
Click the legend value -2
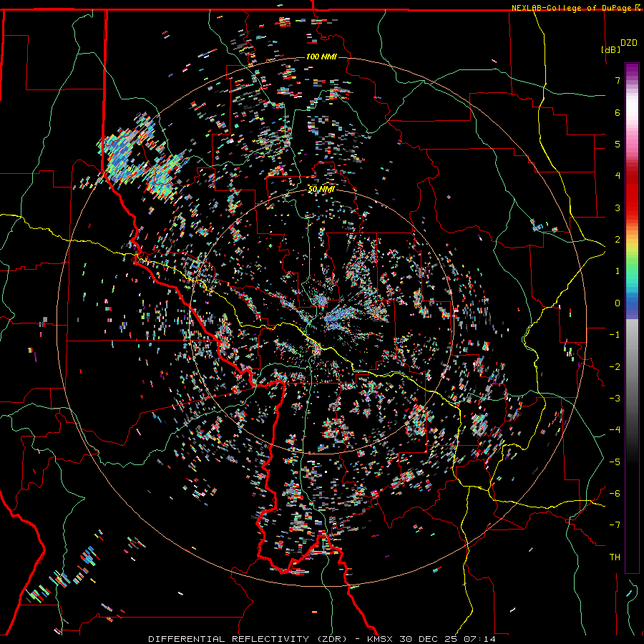click(615, 366)
